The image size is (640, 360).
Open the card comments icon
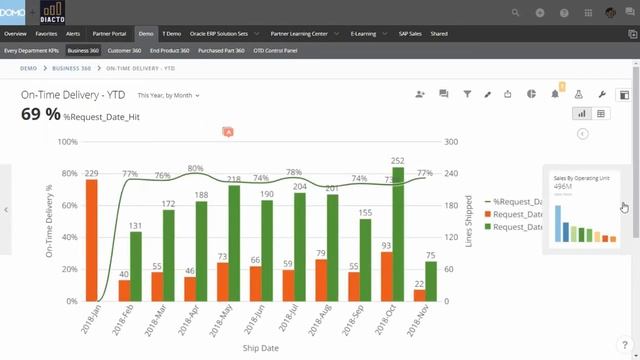(444, 94)
